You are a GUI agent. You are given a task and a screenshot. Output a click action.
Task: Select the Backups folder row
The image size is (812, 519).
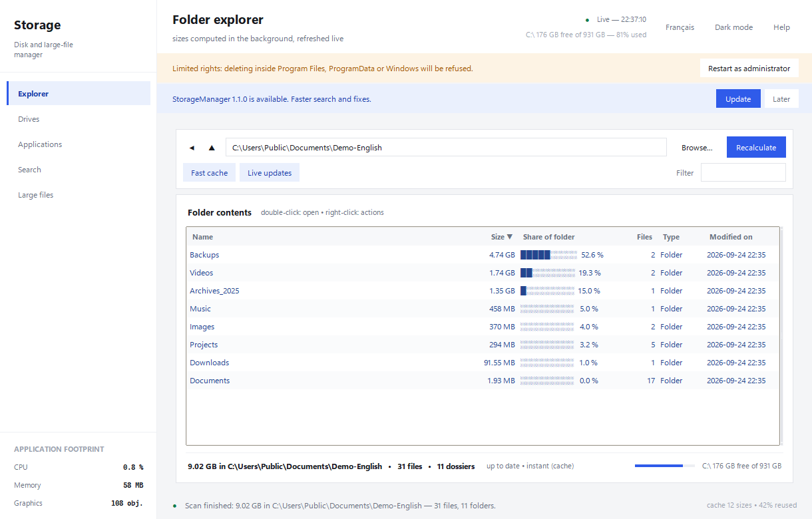[483, 255]
